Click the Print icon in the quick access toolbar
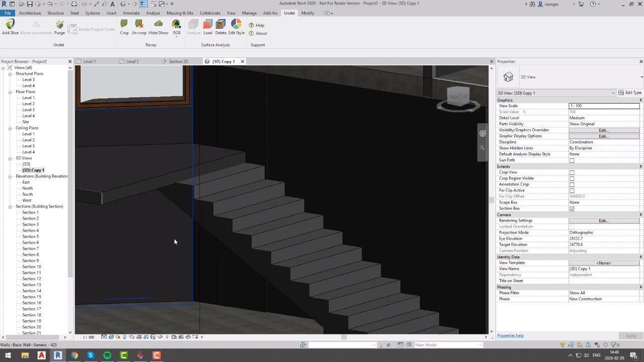This screenshot has height=362, width=644. click(74, 4)
